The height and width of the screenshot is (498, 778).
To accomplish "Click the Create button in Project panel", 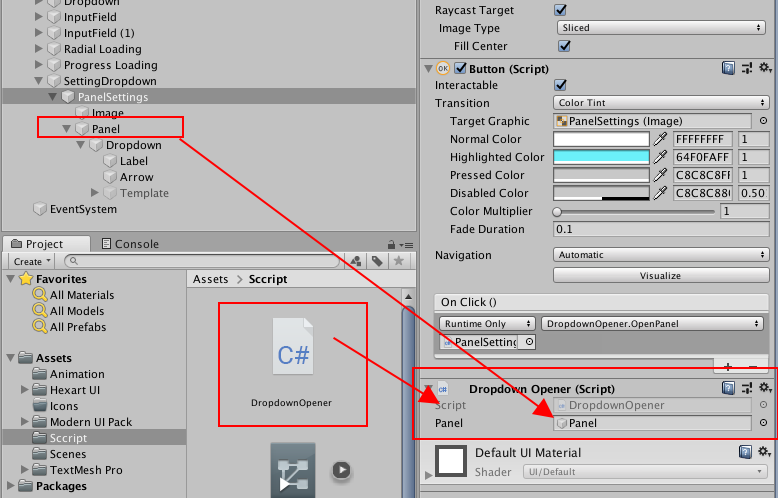I will click(x=30, y=261).
